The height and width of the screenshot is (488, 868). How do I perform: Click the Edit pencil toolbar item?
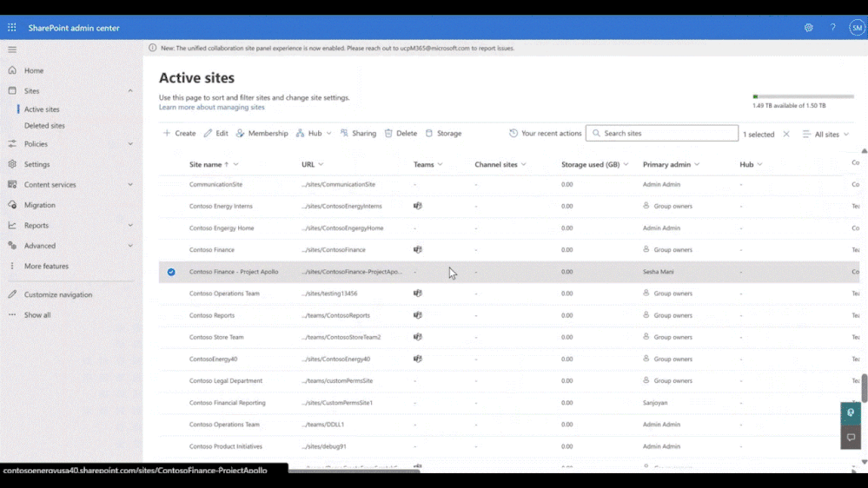pyautogui.click(x=215, y=134)
